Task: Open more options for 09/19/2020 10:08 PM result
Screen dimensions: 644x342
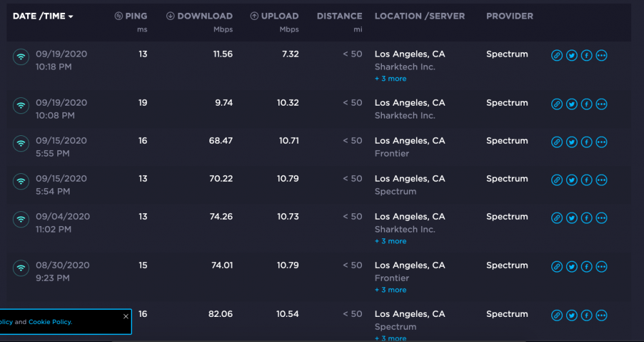Action: pyautogui.click(x=601, y=104)
